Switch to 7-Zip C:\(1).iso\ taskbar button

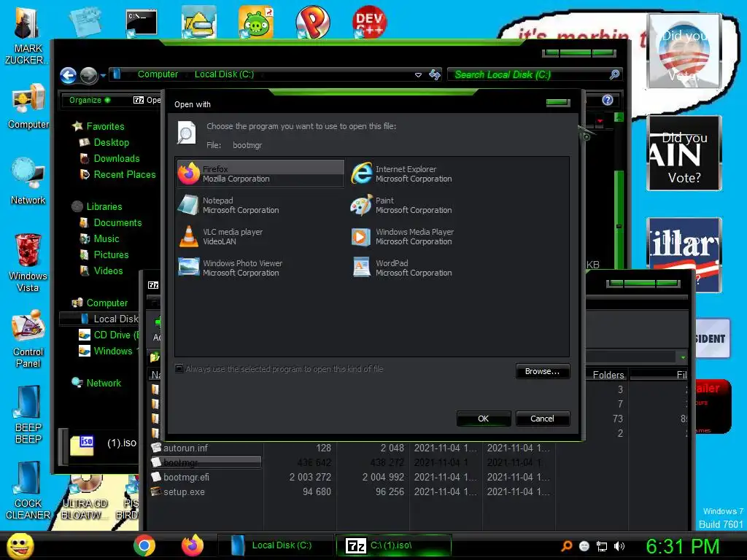[393, 545]
